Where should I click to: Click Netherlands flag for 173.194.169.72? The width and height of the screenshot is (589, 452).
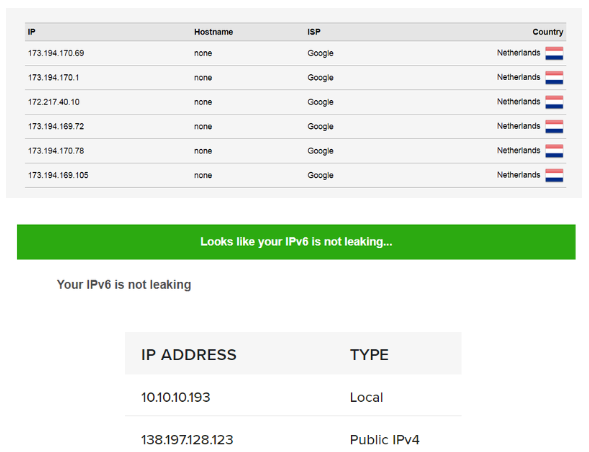(x=554, y=127)
